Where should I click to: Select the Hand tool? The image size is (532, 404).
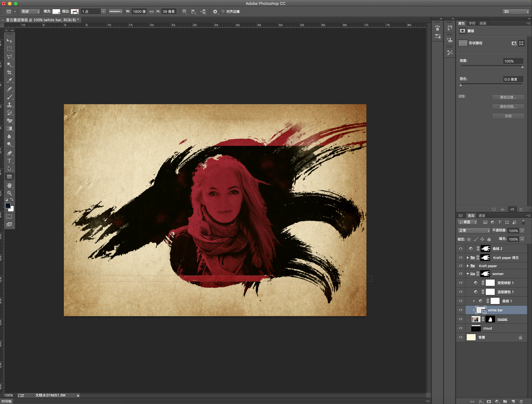9,185
